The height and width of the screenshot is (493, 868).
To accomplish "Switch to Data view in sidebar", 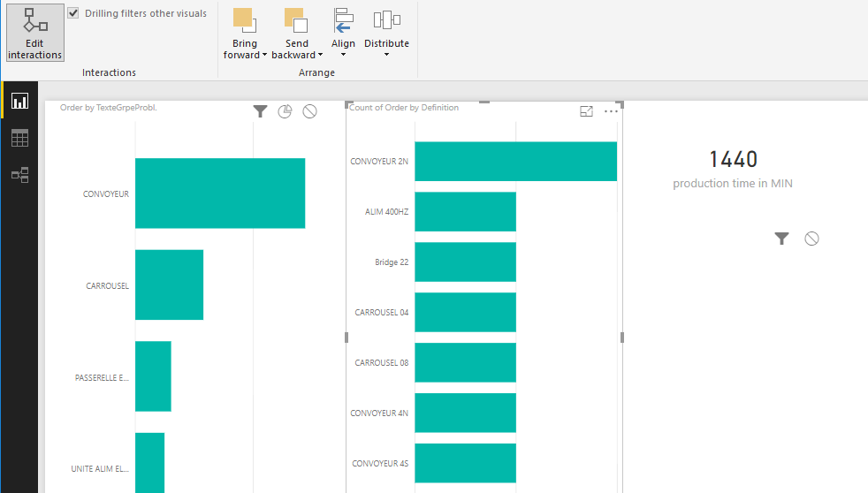I will 20,139.
